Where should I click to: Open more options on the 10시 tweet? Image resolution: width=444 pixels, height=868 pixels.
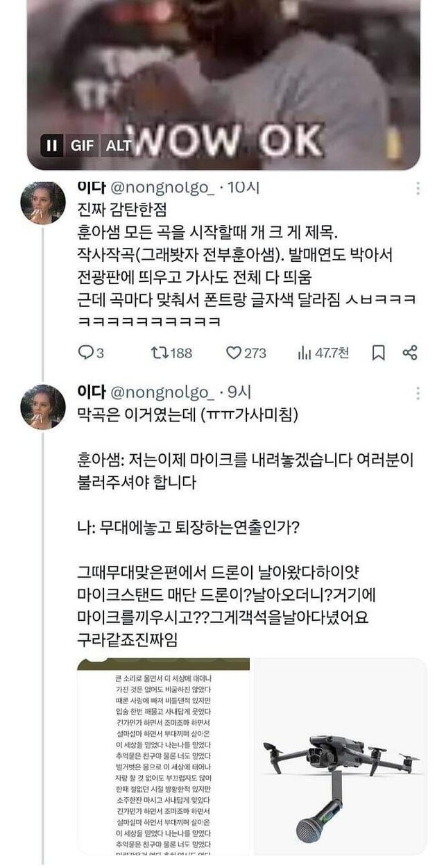pos(418,189)
